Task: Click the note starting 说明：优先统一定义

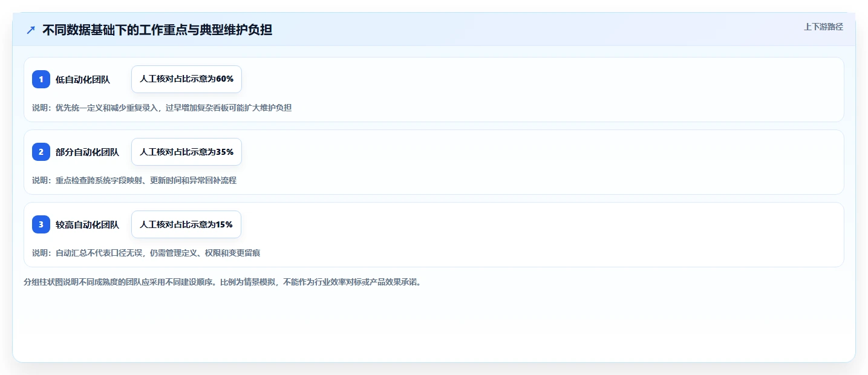Action: (x=162, y=108)
